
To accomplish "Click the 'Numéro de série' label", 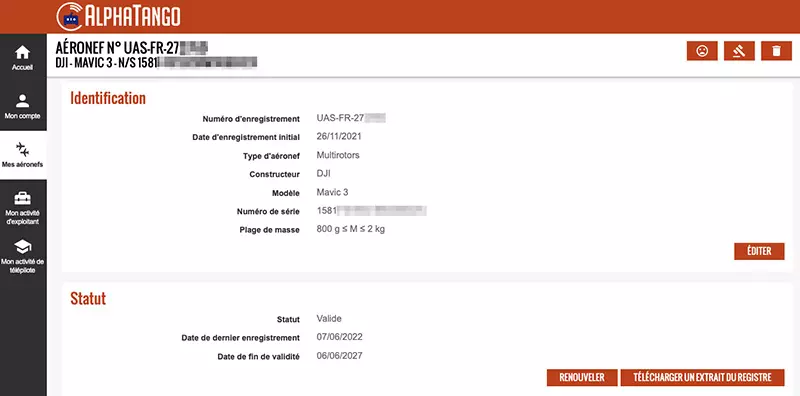I will pyautogui.click(x=268, y=211).
